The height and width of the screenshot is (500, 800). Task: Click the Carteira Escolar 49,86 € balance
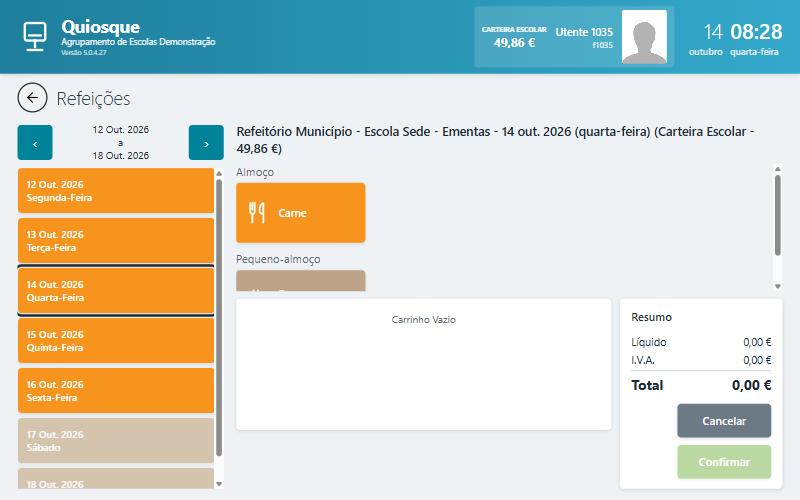(x=514, y=37)
